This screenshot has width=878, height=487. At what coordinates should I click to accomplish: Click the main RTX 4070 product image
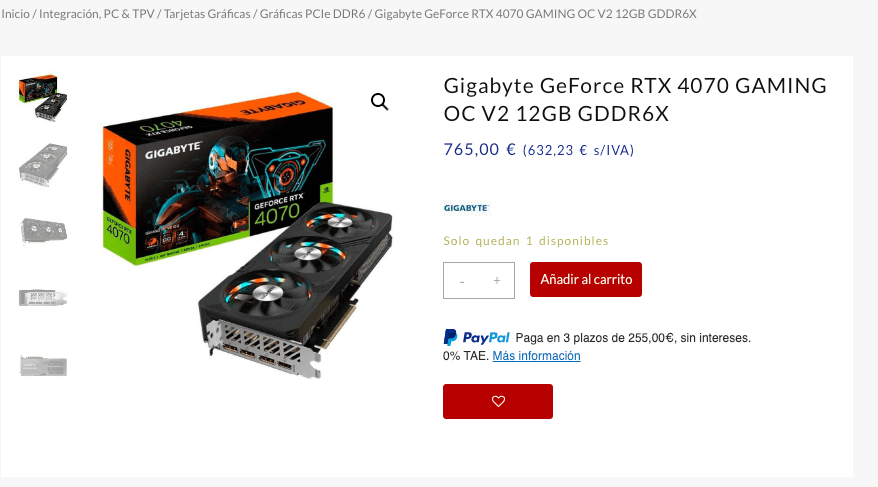click(x=247, y=235)
